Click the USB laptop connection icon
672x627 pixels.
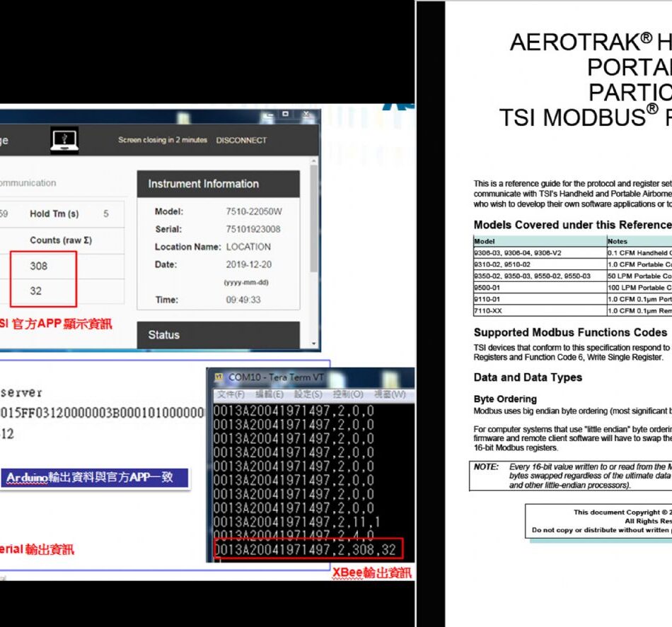[x=64, y=140]
